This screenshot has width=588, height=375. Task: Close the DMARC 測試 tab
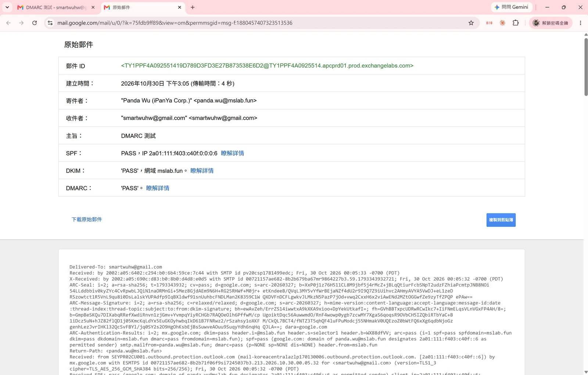pos(93,7)
